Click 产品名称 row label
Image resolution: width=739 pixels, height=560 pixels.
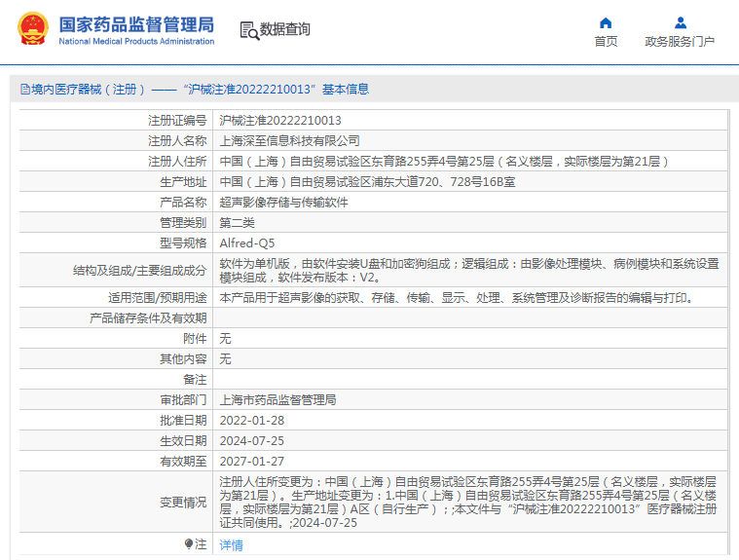coord(183,203)
